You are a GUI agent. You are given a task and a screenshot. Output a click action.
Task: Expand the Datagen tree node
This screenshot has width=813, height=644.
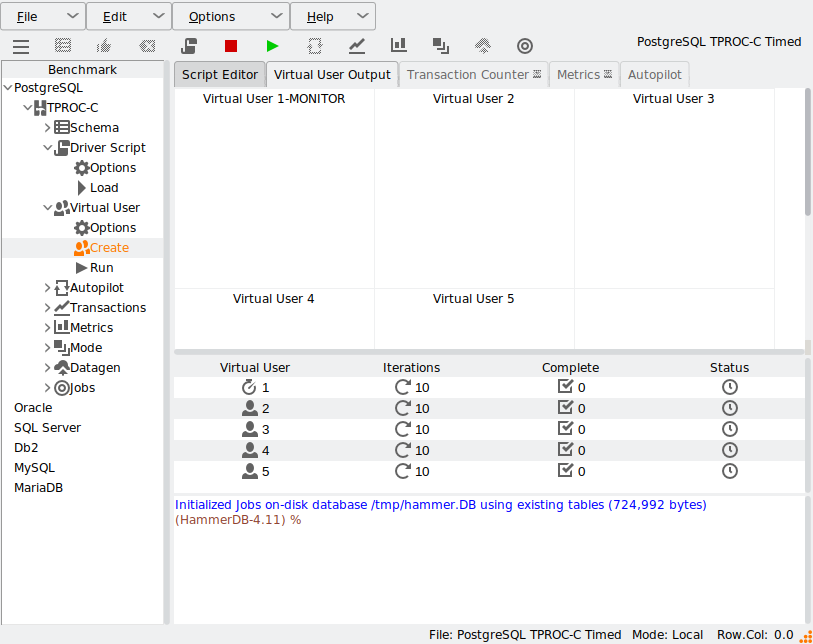pyautogui.click(x=47, y=368)
